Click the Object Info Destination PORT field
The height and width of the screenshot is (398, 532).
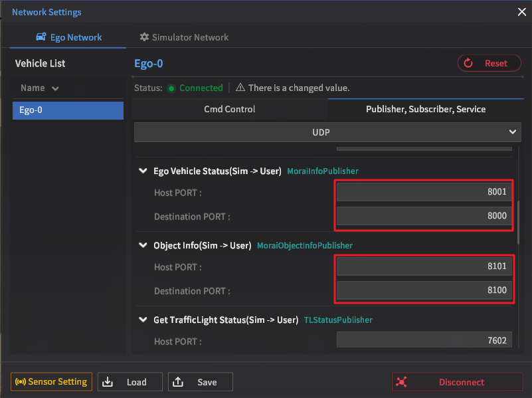point(424,290)
